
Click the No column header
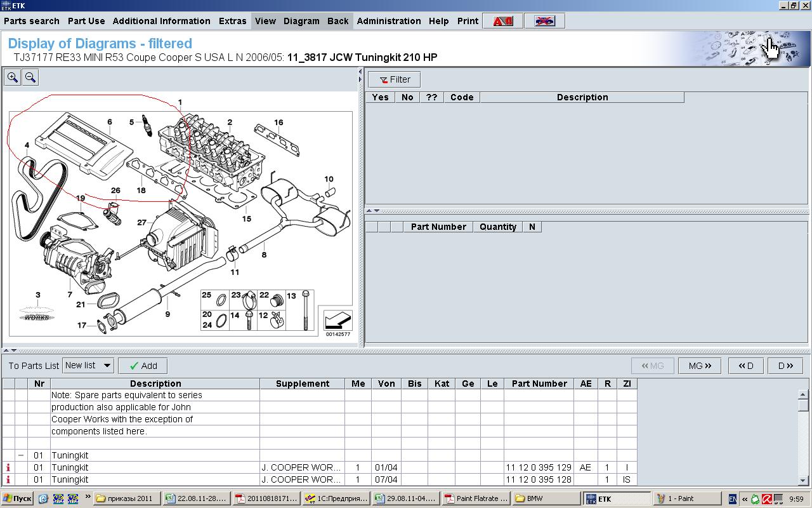(407, 97)
